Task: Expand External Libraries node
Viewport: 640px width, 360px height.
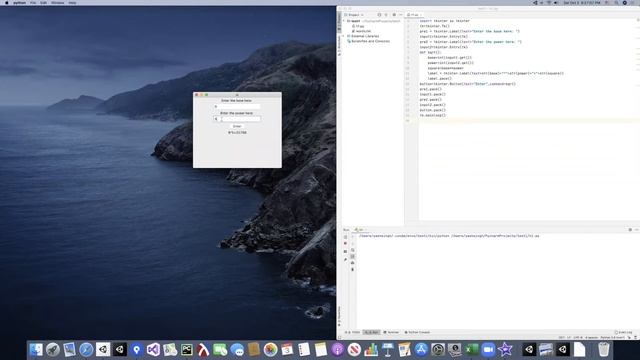Action: pos(344,36)
